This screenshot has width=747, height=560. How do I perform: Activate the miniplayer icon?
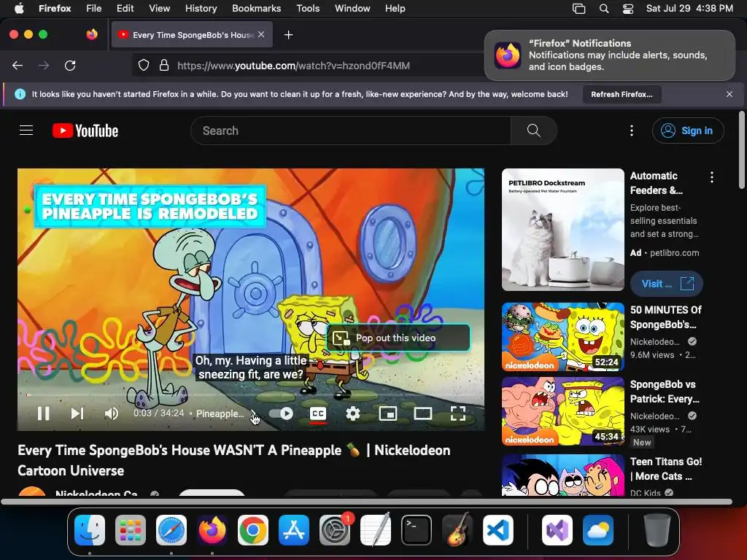388,413
